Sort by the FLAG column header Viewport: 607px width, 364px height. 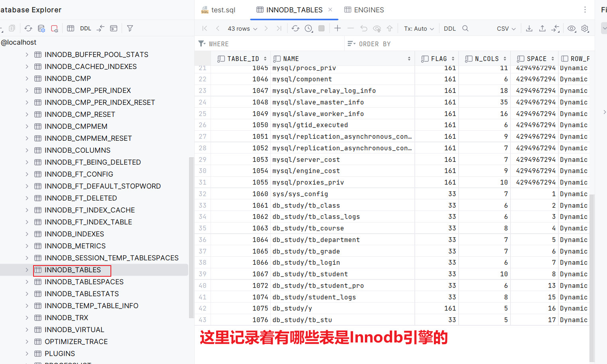click(437, 59)
